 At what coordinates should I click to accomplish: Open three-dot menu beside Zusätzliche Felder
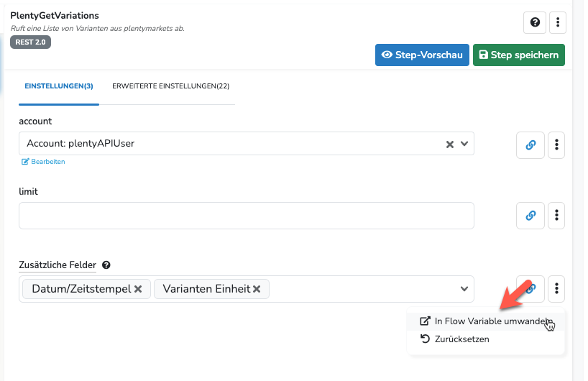pos(556,288)
